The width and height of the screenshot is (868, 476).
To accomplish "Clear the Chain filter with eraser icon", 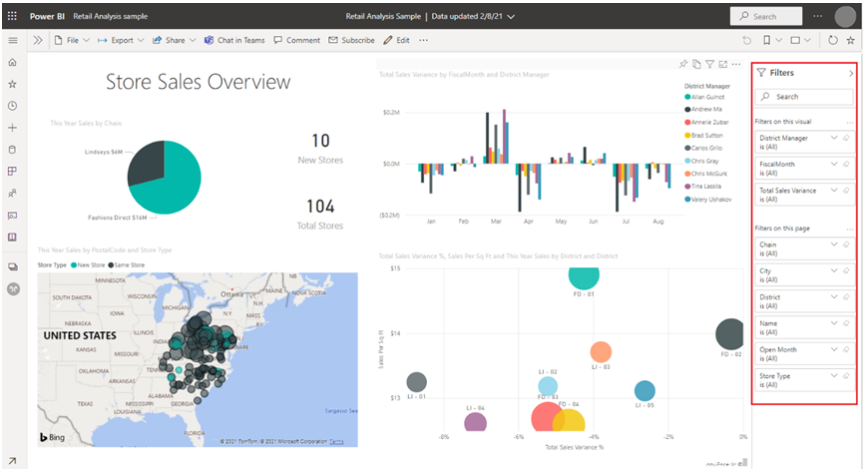I will pyautogui.click(x=846, y=244).
